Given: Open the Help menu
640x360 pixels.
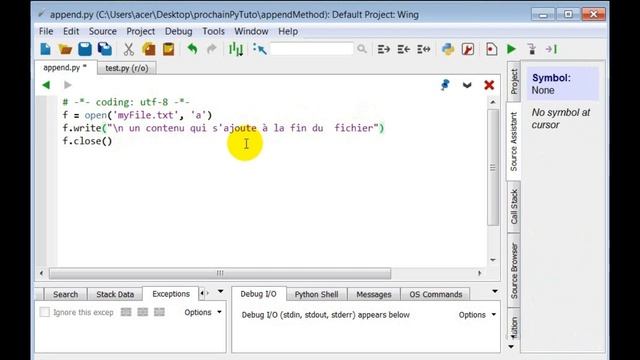Looking at the screenshot, I should coord(288,31).
